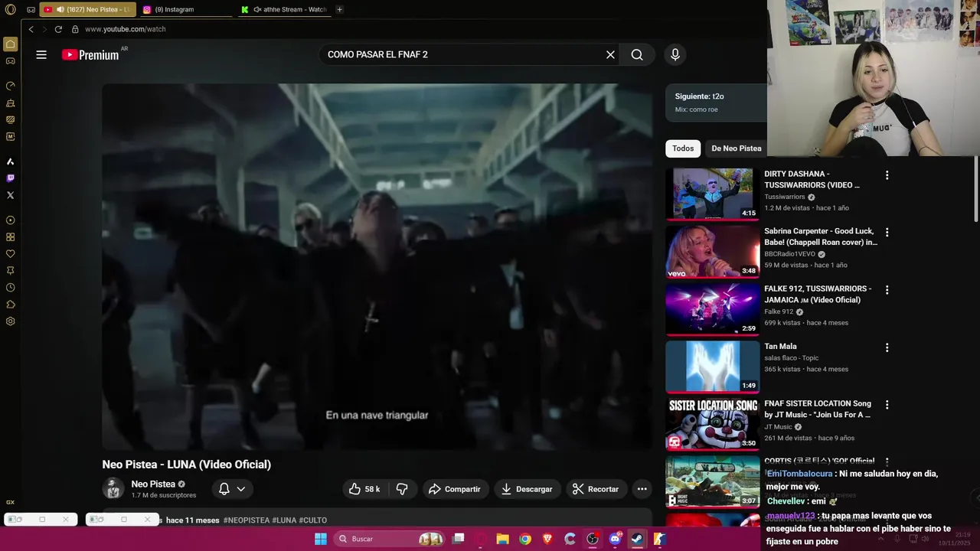Open the X (Twitter) sidebar panel
This screenshot has height=551, width=980.
[11, 195]
